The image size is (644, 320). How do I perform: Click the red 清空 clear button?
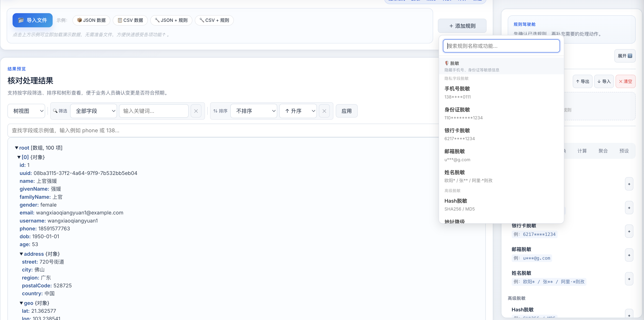pos(626,81)
